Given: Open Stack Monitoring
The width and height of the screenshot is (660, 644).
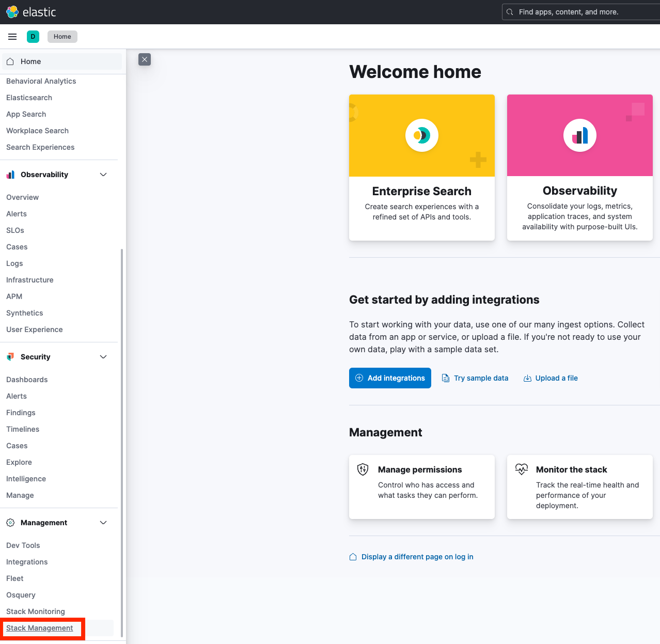Looking at the screenshot, I should pyautogui.click(x=36, y=611).
